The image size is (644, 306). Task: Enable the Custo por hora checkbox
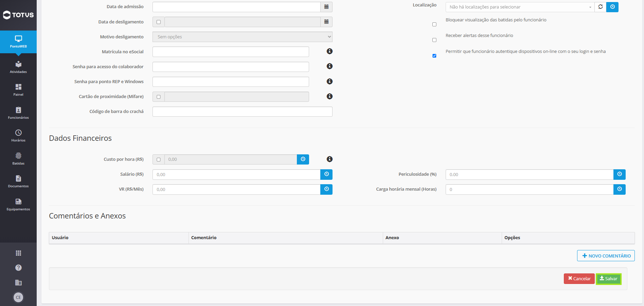click(x=159, y=159)
